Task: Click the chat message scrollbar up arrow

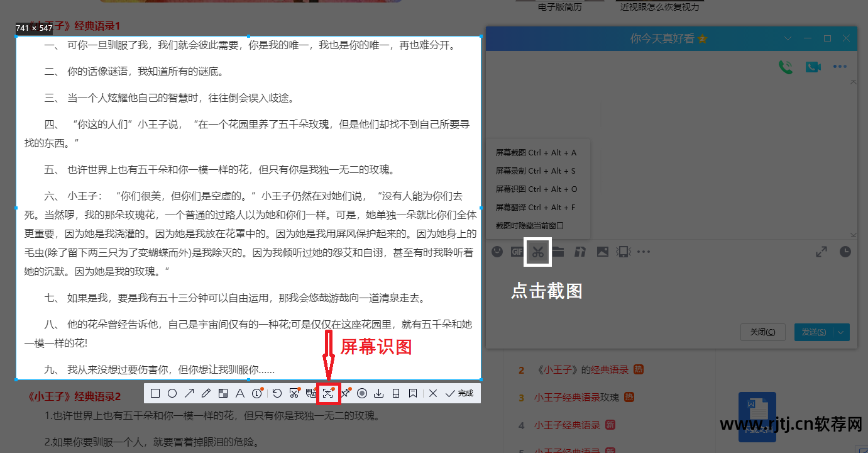Action: coord(852,82)
